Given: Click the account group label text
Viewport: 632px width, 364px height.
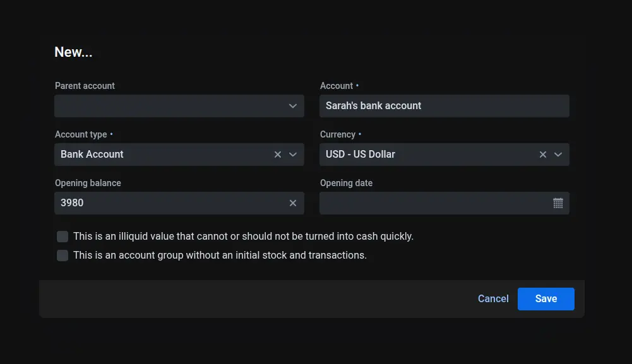Looking at the screenshot, I should point(220,255).
